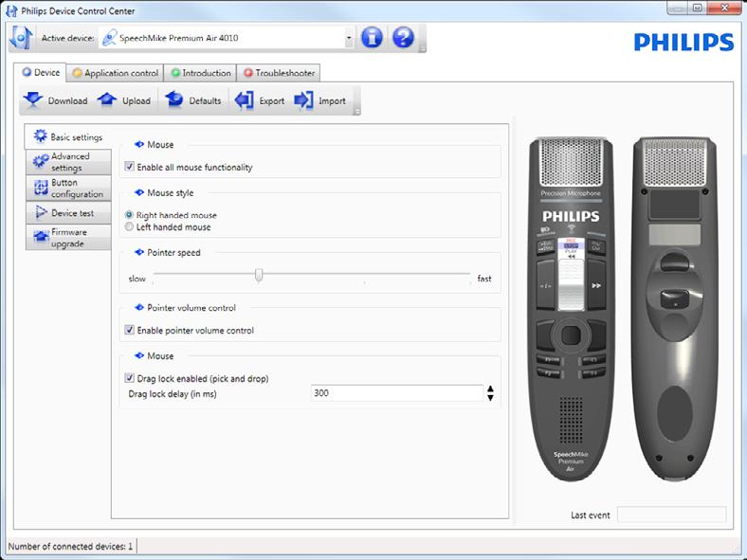
Task: Click the Device test play icon
Action: (42, 212)
